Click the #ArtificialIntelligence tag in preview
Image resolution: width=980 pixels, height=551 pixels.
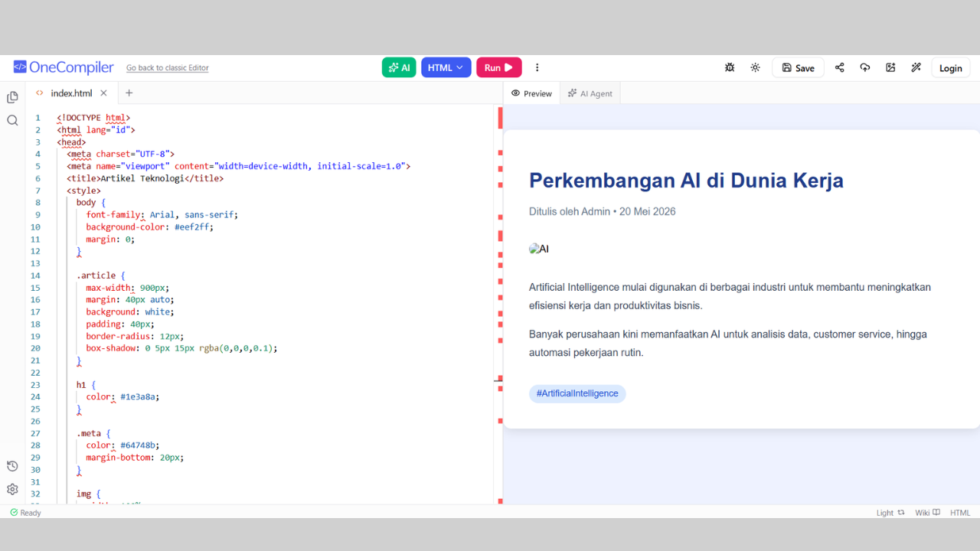pyautogui.click(x=577, y=393)
